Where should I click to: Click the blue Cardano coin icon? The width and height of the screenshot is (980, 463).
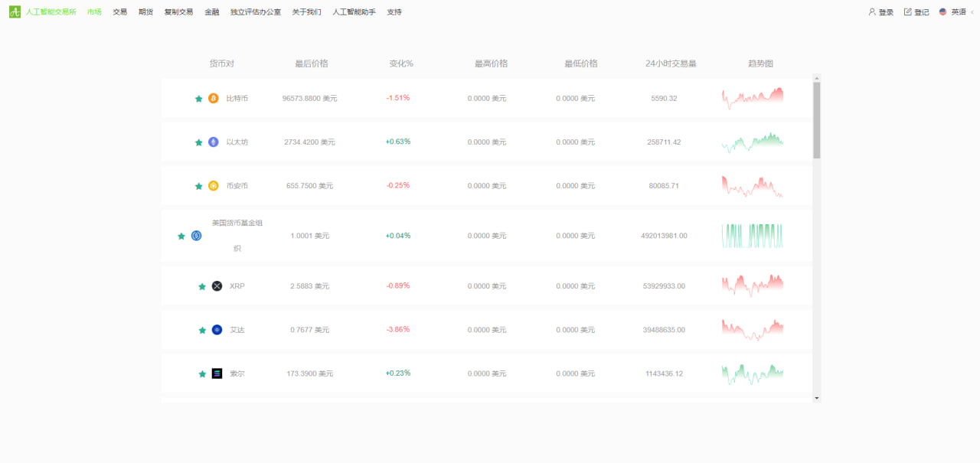217,330
